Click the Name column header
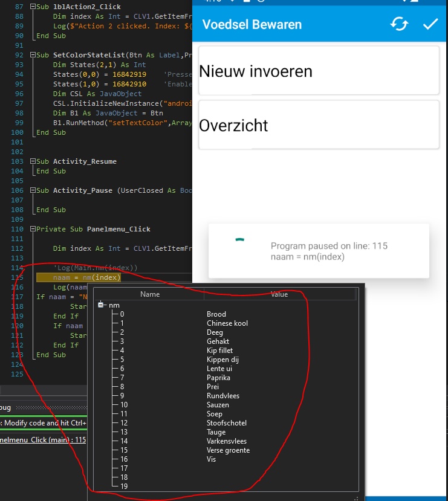 (149, 294)
